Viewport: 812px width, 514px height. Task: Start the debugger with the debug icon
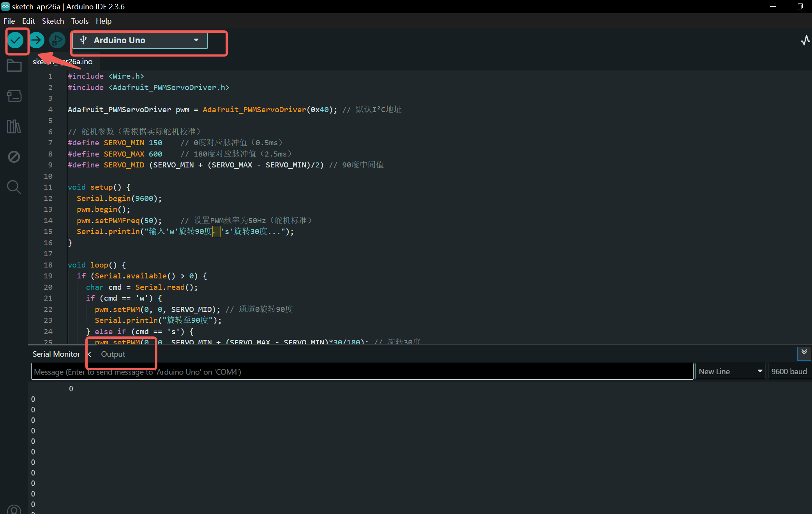(57, 40)
